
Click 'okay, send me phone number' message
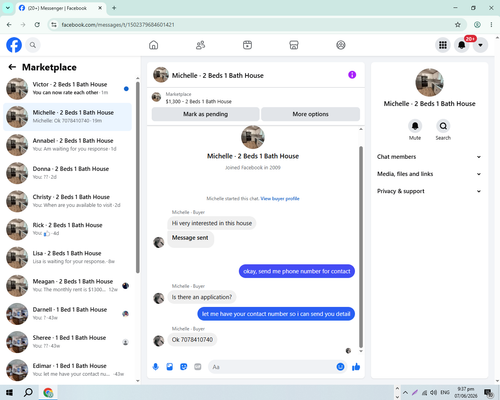(297, 271)
